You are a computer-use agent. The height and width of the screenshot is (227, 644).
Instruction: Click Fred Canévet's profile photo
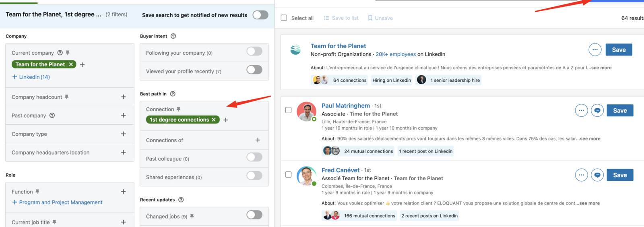307,176
